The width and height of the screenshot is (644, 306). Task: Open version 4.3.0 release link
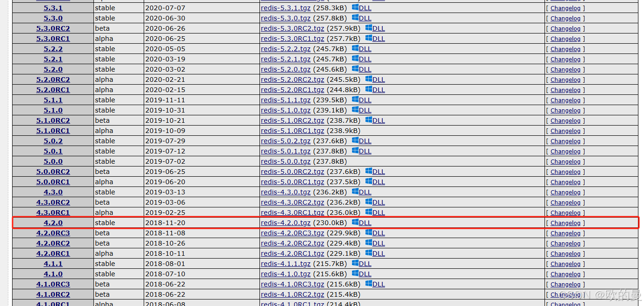tap(53, 192)
